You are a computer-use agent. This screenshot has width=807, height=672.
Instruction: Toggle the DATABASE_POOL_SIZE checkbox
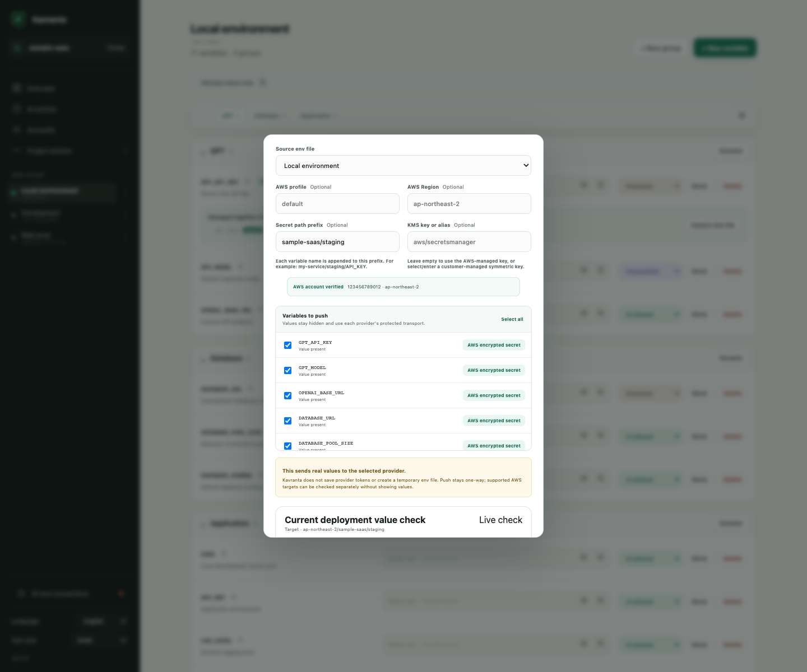287,446
